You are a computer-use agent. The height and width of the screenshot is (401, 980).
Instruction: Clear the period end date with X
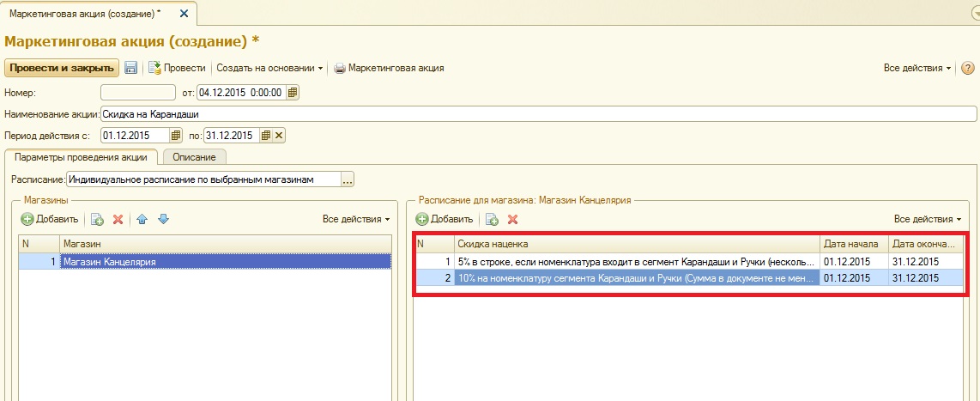(279, 135)
